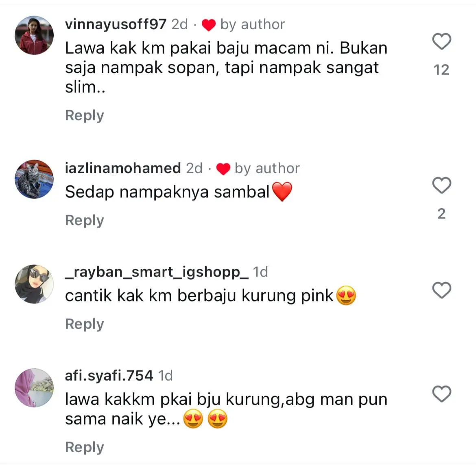Click the red heart by author on iazlinamohamed
The image size is (476, 466).
pyautogui.click(x=223, y=169)
